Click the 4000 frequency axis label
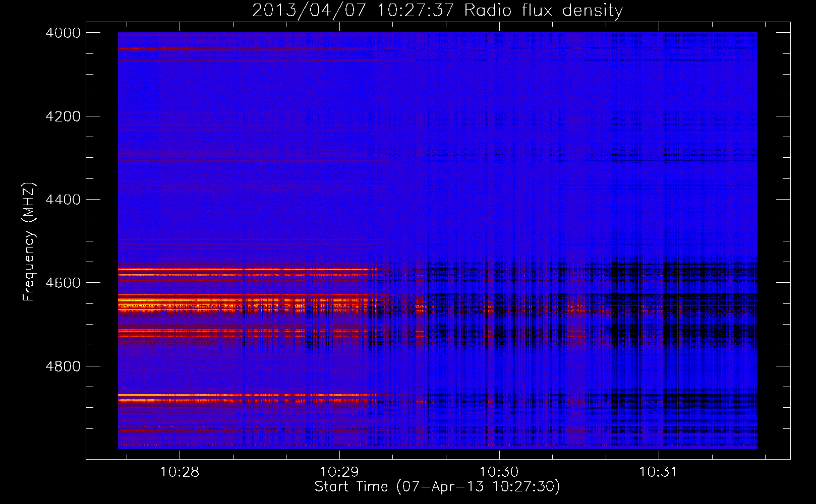This screenshot has width=816, height=504. pyautogui.click(x=63, y=33)
